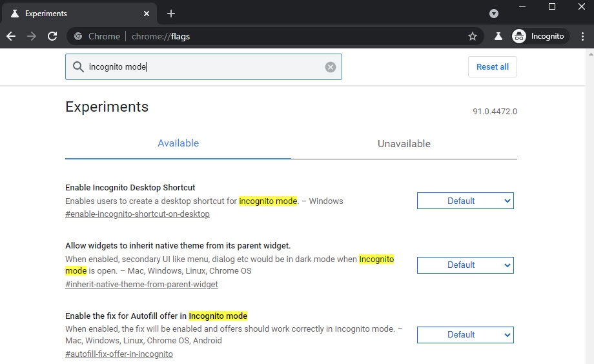
Task: Click the magnifier icon in search box
Action: pos(78,67)
